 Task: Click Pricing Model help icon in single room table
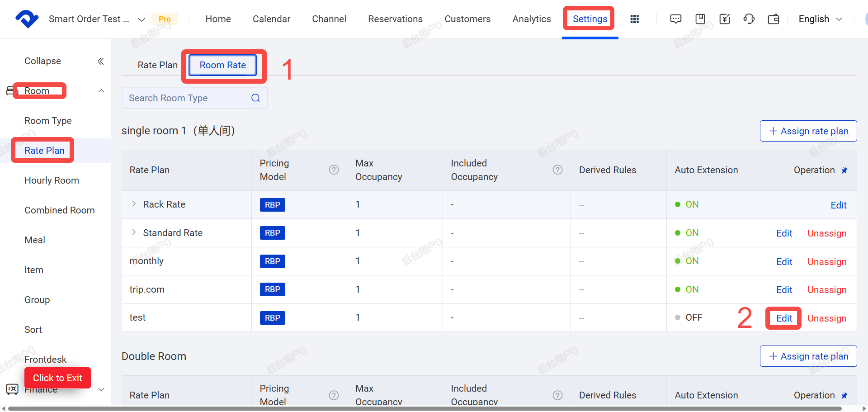334,170
